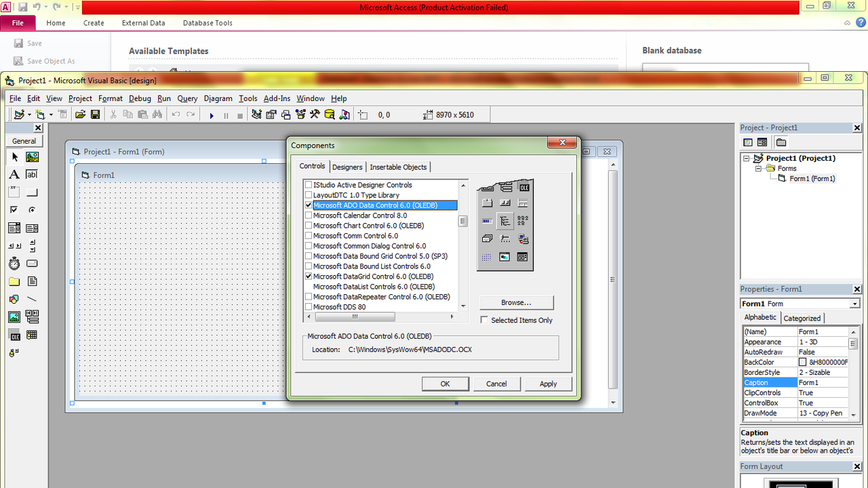The width and height of the screenshot is (868, 488).
Task: Uncheck Microsoft DataGrid Control 6.0
Action: pyautogui.click(x=309, y=277)
